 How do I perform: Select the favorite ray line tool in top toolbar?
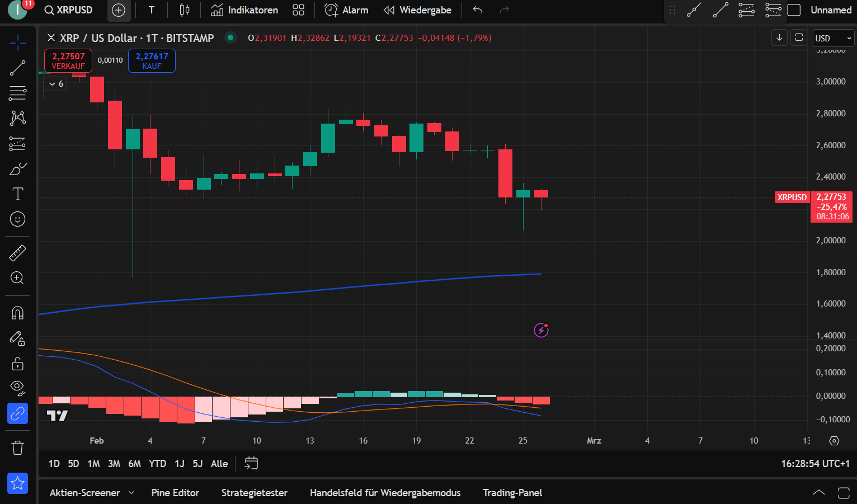click(x=694, y=10)
